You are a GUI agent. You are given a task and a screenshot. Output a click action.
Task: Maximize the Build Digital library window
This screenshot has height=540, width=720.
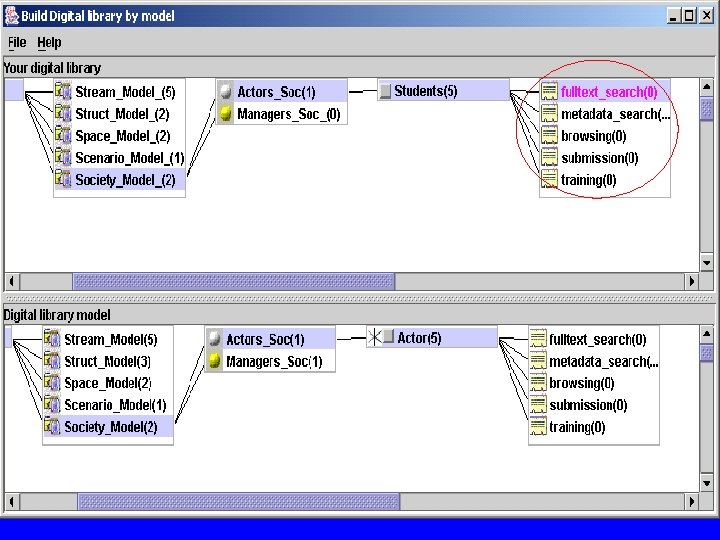pos(689,16)
